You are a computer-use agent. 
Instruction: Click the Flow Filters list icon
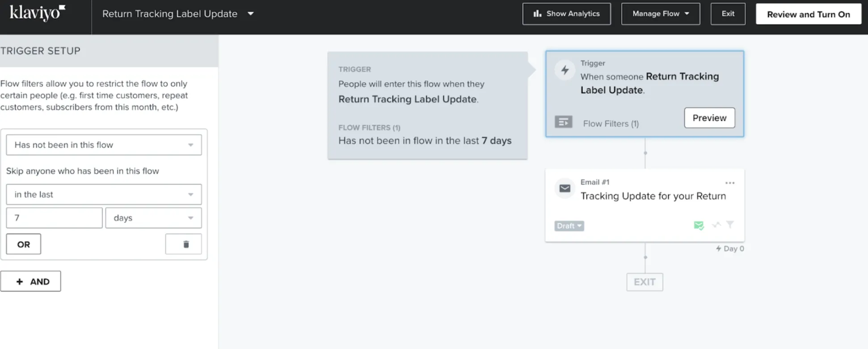click(563, 122)
